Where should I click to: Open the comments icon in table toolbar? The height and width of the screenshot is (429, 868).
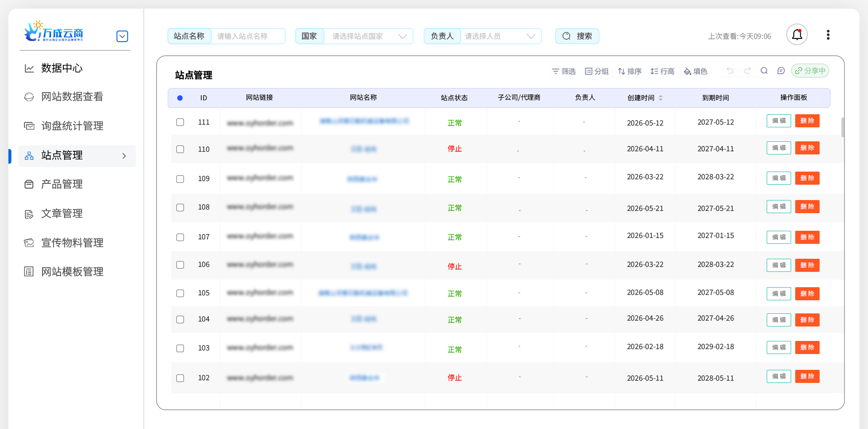pos(781,71)
